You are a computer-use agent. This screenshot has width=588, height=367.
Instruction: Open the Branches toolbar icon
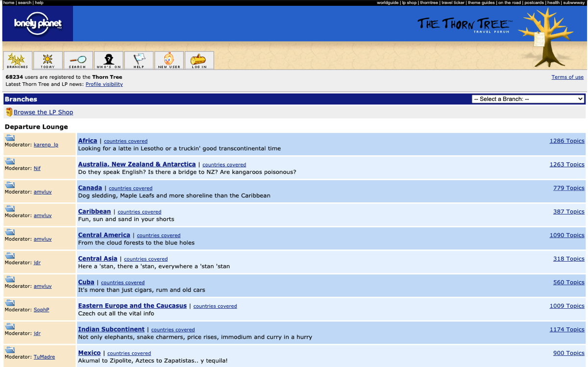[18, 60]
